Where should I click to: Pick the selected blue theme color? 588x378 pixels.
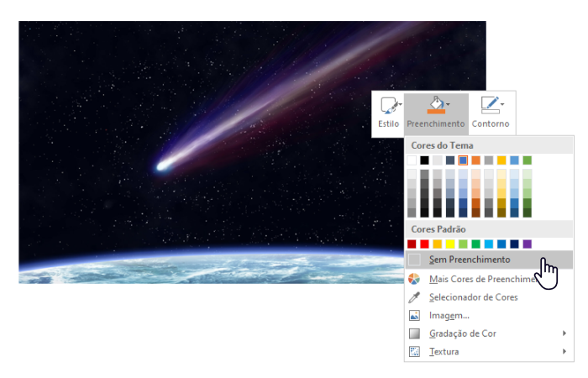click(463, 160)
